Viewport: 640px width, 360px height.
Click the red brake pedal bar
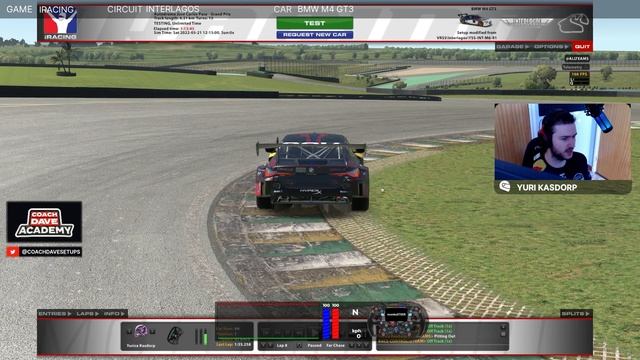336,323
